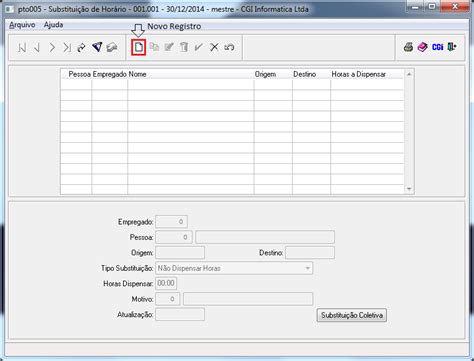Jump to last record icon
Screen dimensions: 474x361
pos(67,48)
